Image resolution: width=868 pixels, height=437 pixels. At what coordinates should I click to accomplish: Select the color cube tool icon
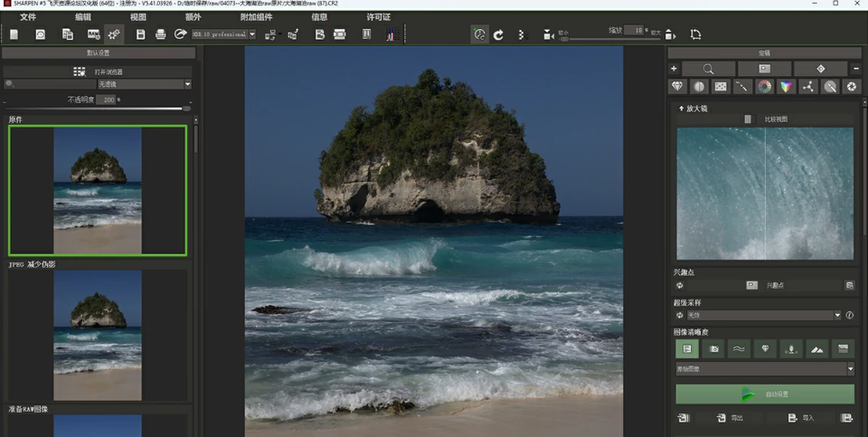click(786, 87)
